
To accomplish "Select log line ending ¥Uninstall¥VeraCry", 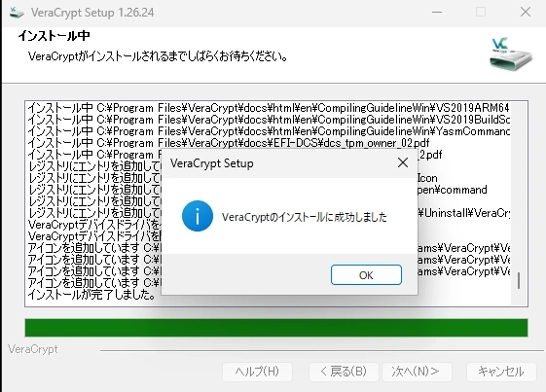I will 269,213.
